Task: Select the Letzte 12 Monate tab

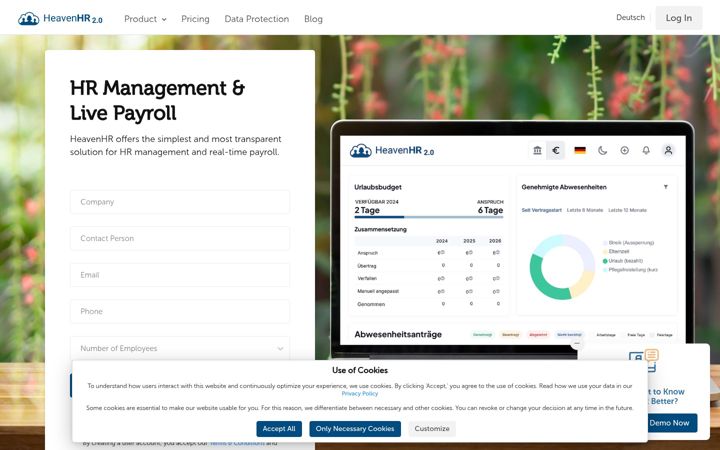Action: 627,210
